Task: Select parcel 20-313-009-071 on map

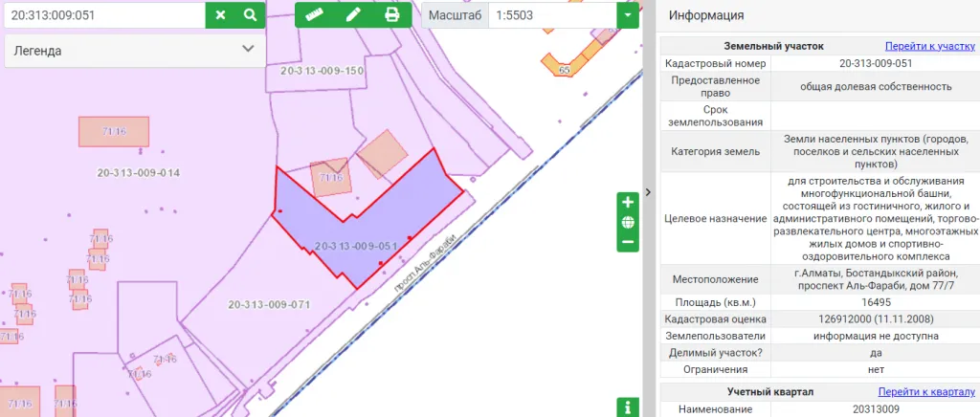Action: coord(269,305)
